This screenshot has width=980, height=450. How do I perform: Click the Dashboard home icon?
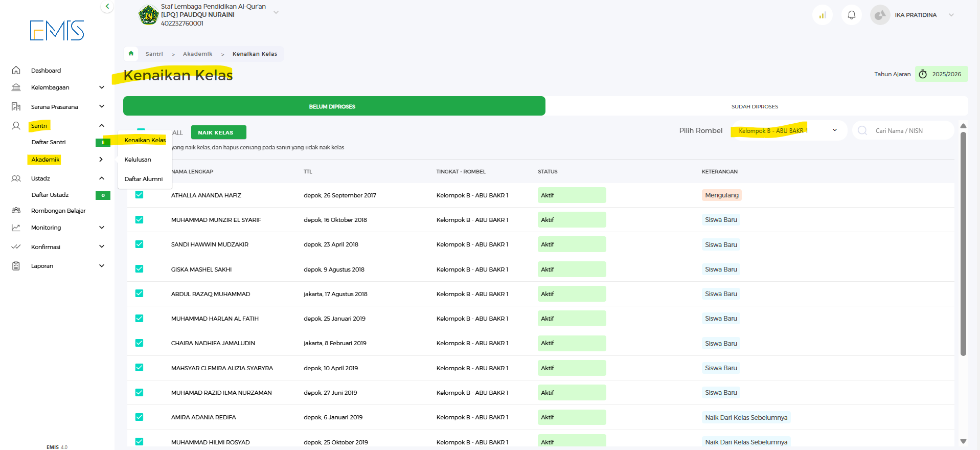16,71
